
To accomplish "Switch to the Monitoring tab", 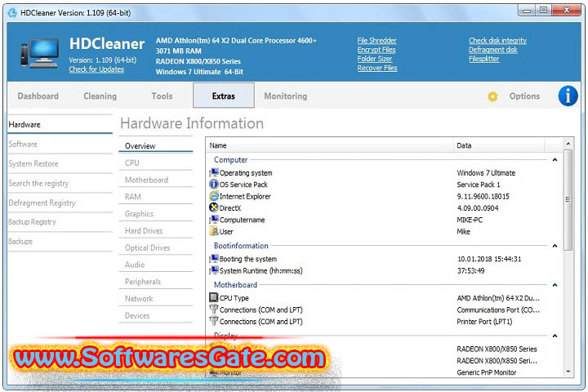I will (x=285, y=96).
